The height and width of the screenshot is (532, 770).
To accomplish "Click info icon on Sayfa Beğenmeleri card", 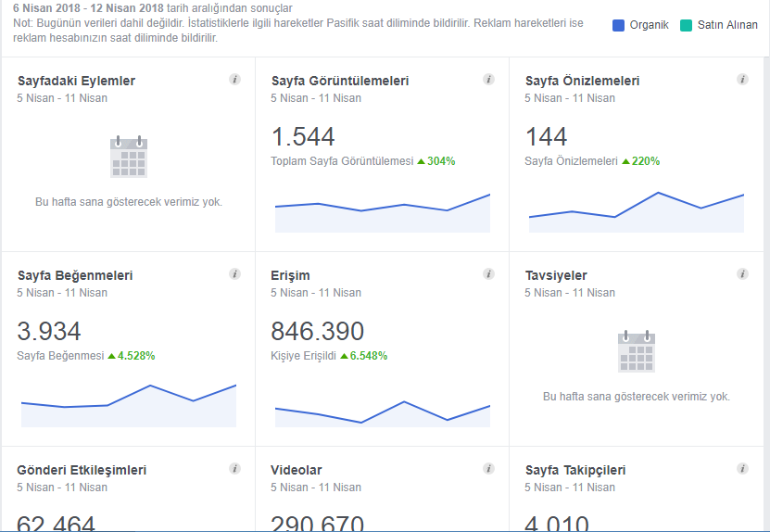I will tap(234, 273).
